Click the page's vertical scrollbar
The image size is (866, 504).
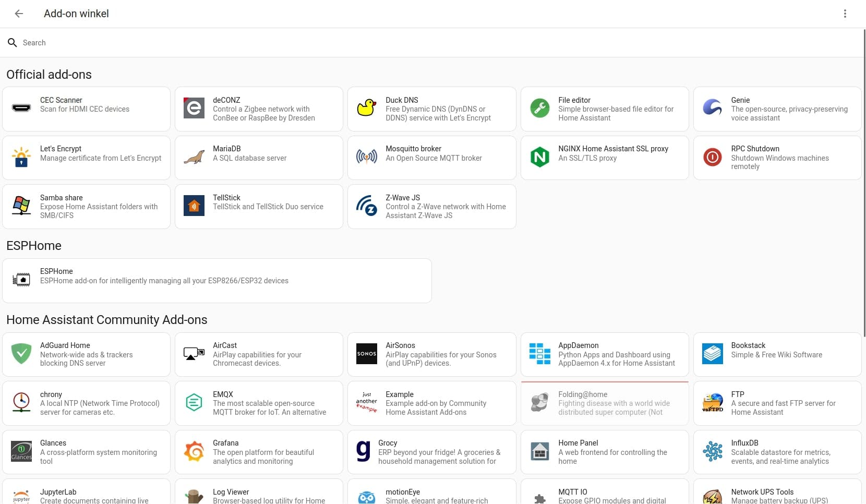click(864, 183)
